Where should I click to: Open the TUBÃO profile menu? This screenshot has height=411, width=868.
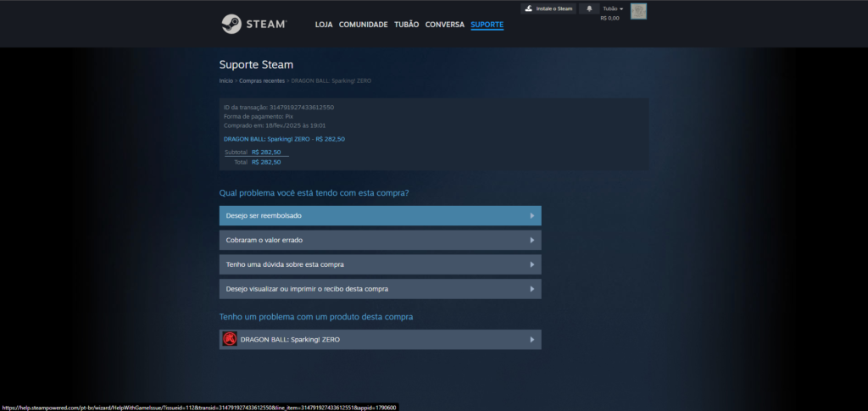(406, 25)
